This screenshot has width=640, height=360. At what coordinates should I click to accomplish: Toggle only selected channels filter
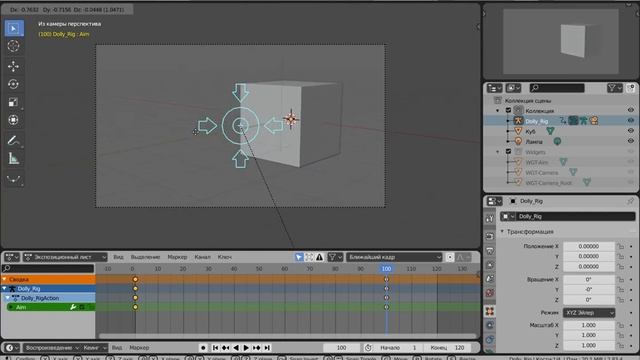pyautogui.click(x=299, y=257)
